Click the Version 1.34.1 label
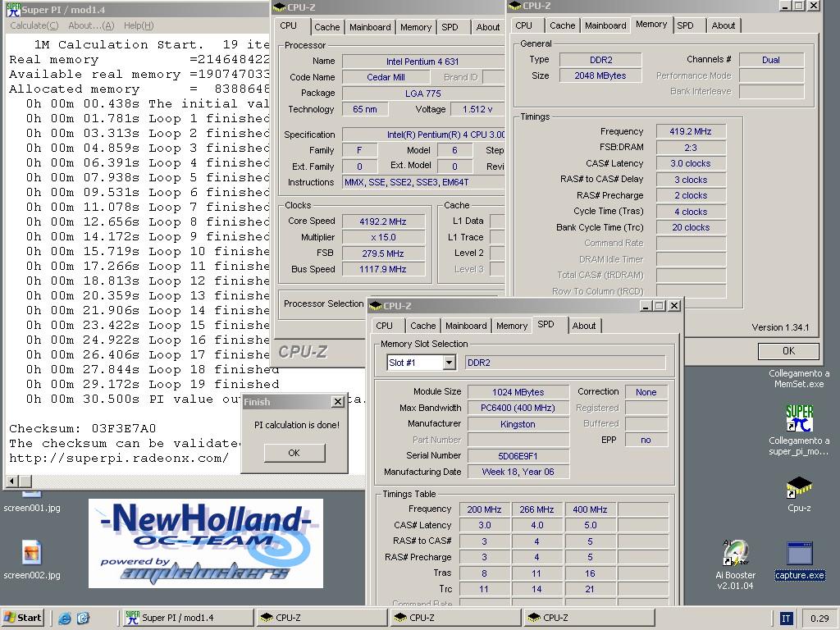840x630 pixels. pyautogui.click(x=780, y=327)
